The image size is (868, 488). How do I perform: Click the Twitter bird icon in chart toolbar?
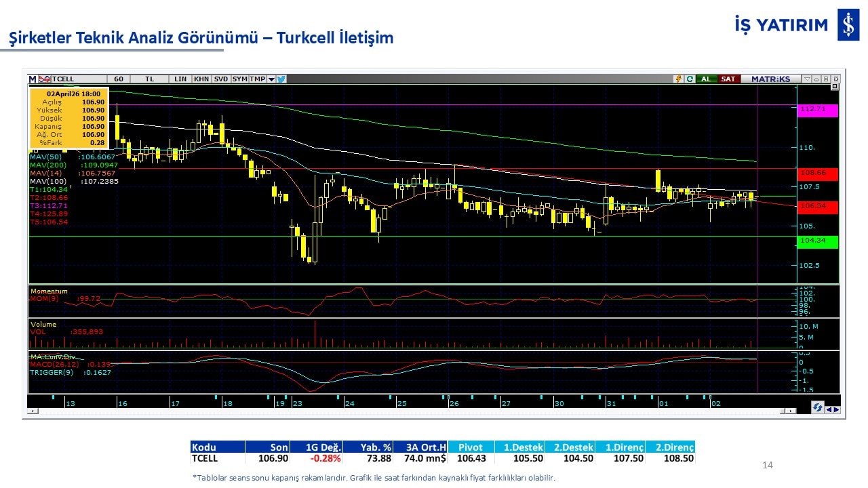click(281, 79)
